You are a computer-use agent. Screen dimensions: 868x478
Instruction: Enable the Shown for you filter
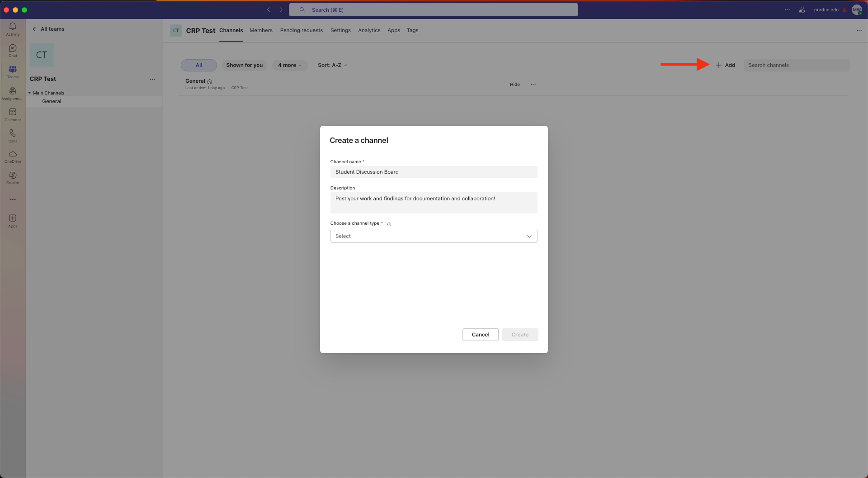tap(244, 65)
